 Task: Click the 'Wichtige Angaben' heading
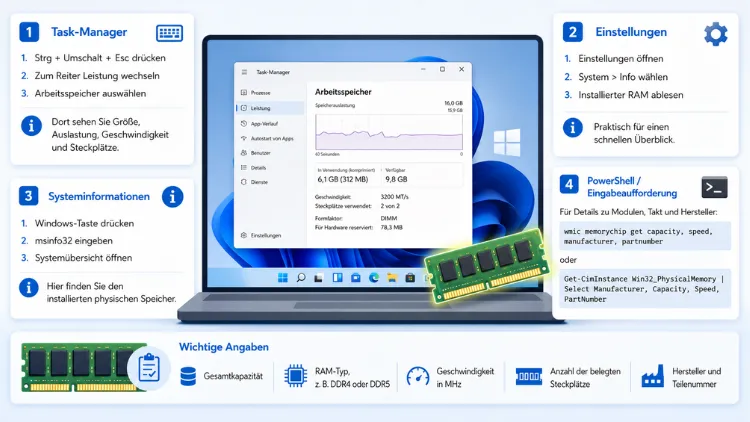[x=224, y=347]
